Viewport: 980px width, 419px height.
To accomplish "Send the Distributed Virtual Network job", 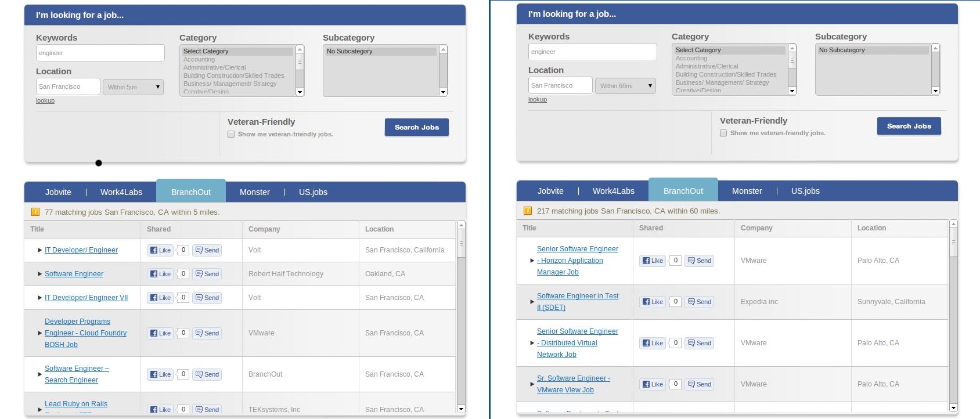I will pyautogui.click(x=700, y=343).
